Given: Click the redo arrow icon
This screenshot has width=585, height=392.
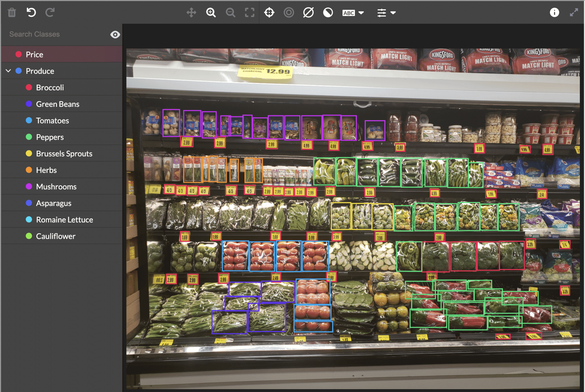Looking at the screenshot, I should tap(50, 12).
